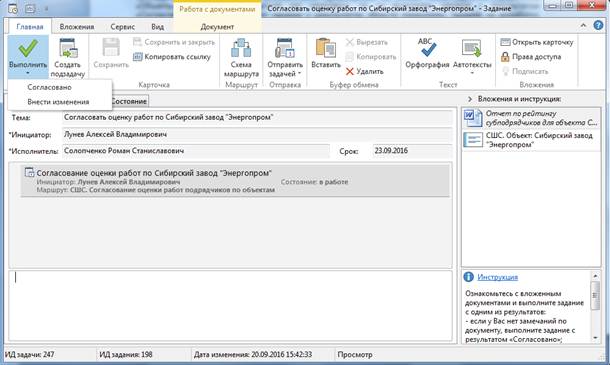This screenshot has width=610, height=365.
Task: Click instruction panel scroll down arrow
Action: (595, 338)
